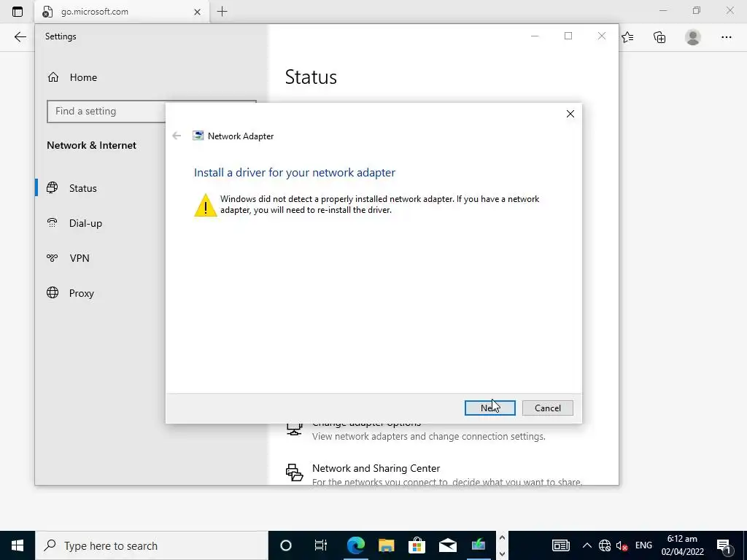Click the Dial-up phone icon
747x560 pixels.
tap(53, 222)
